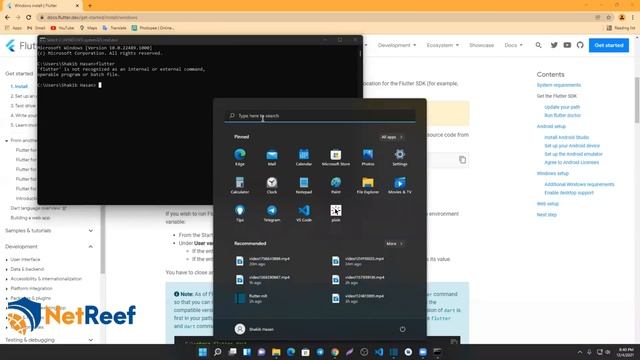This screenshot has width=640, height=360.
Task: Jump to Web setup in Contents
Action: point(547,204)
